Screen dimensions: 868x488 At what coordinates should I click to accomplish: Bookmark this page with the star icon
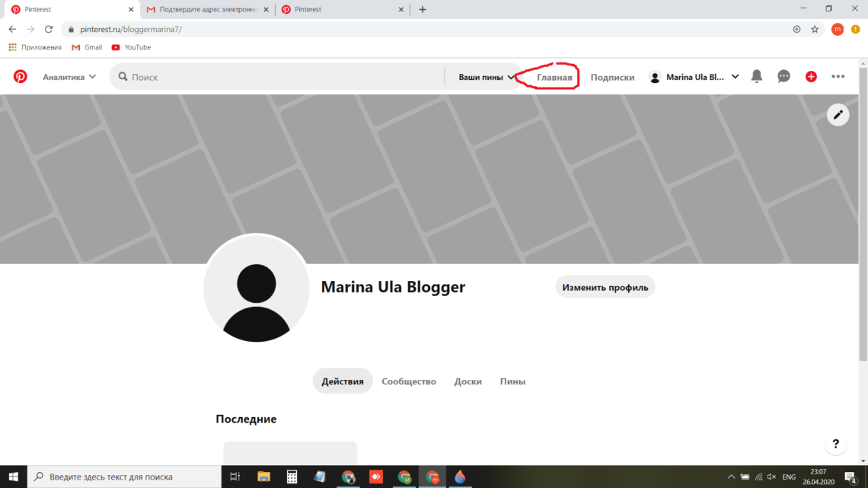(x=815, y=30)
